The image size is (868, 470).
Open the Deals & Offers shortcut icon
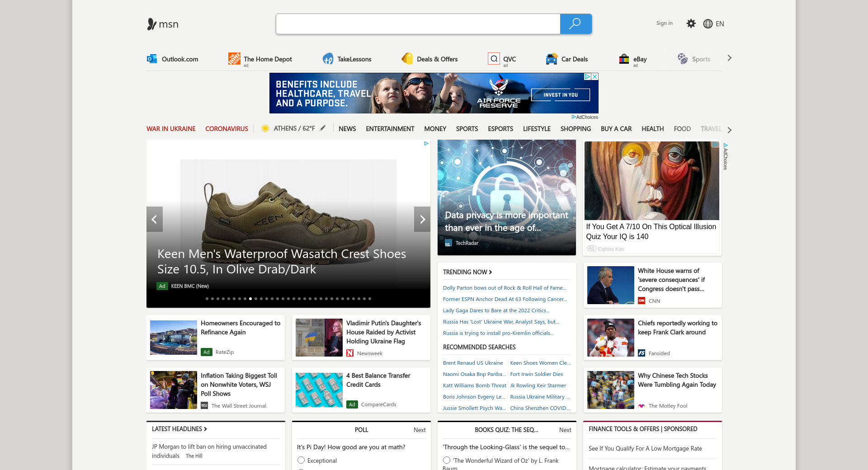tap(407, 59)
